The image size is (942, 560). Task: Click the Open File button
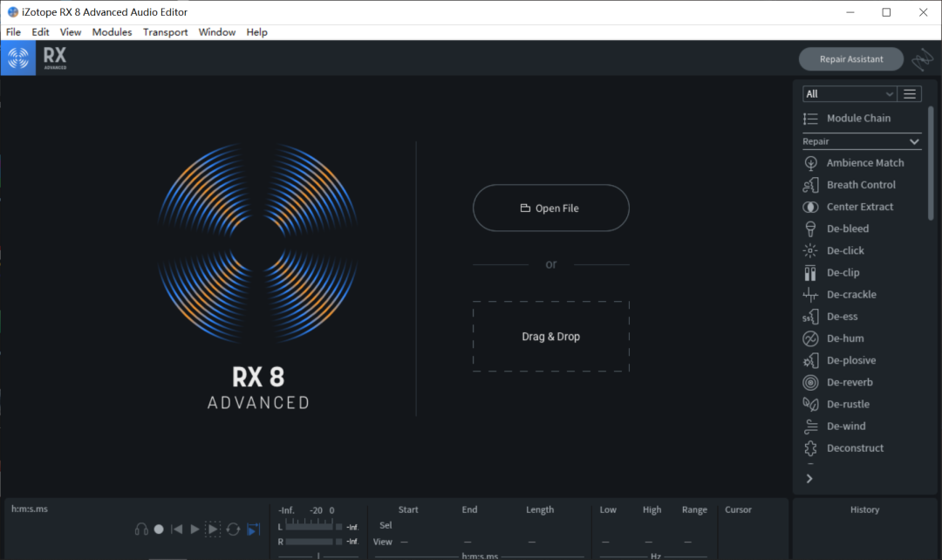551,208
